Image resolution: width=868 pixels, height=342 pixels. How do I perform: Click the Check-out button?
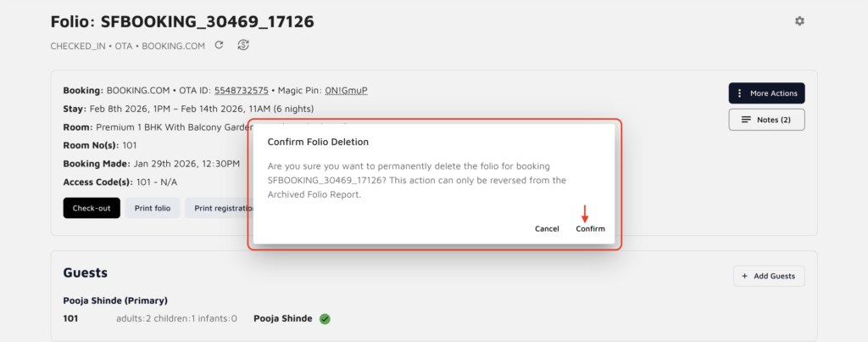point(91,208)
